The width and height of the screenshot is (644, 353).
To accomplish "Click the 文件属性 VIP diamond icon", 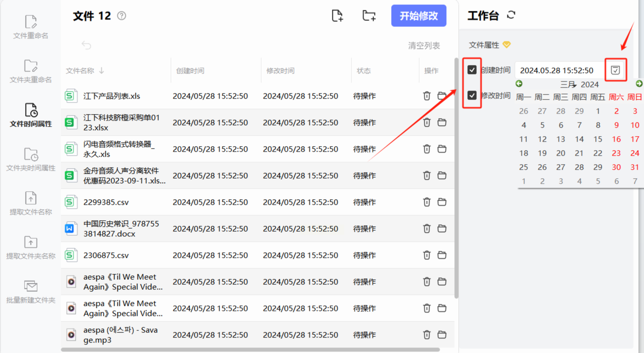I will pyautogui.click(x=507, y=45).
